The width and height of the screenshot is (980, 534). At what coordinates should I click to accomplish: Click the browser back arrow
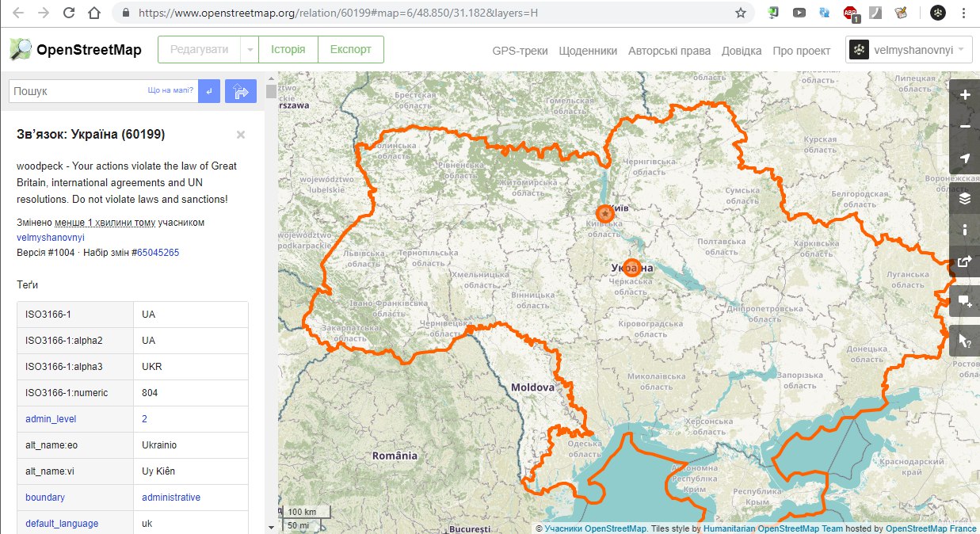(x=18, y=13)
